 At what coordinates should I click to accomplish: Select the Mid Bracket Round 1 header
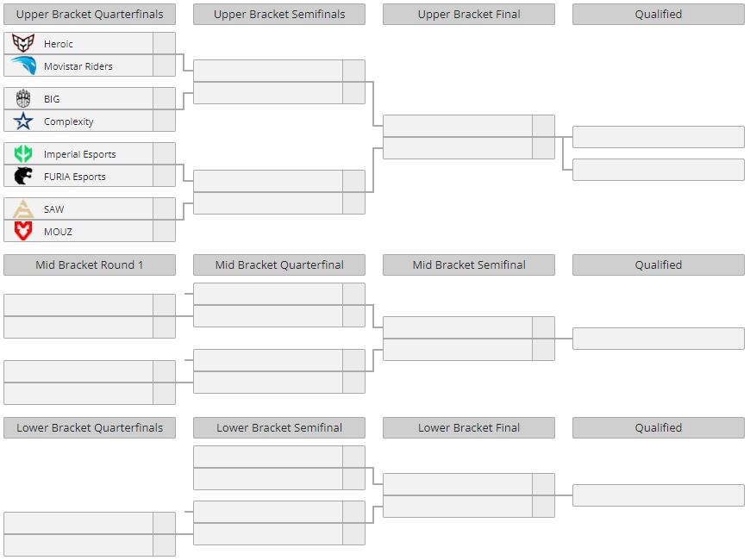click(90, 265)
